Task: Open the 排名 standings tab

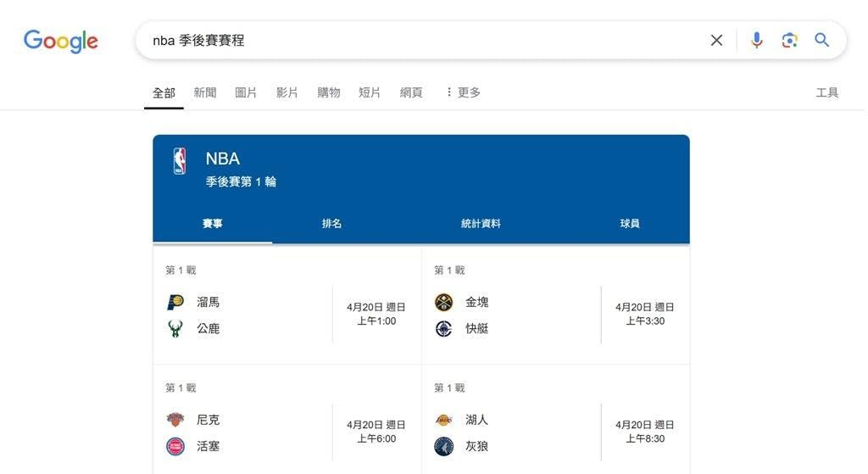Action: [331, 223]
